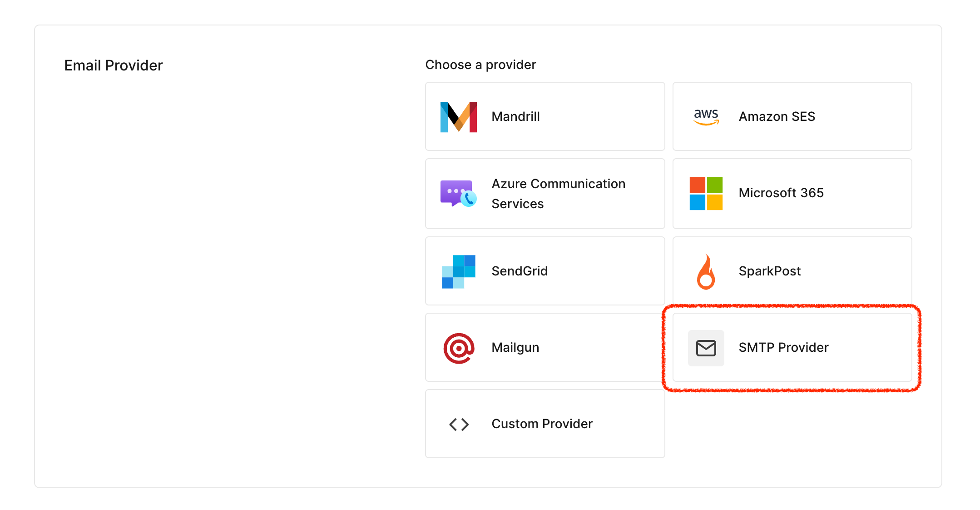
Task: Choose the Custom Provider option
Action: (x=544, y=424)
